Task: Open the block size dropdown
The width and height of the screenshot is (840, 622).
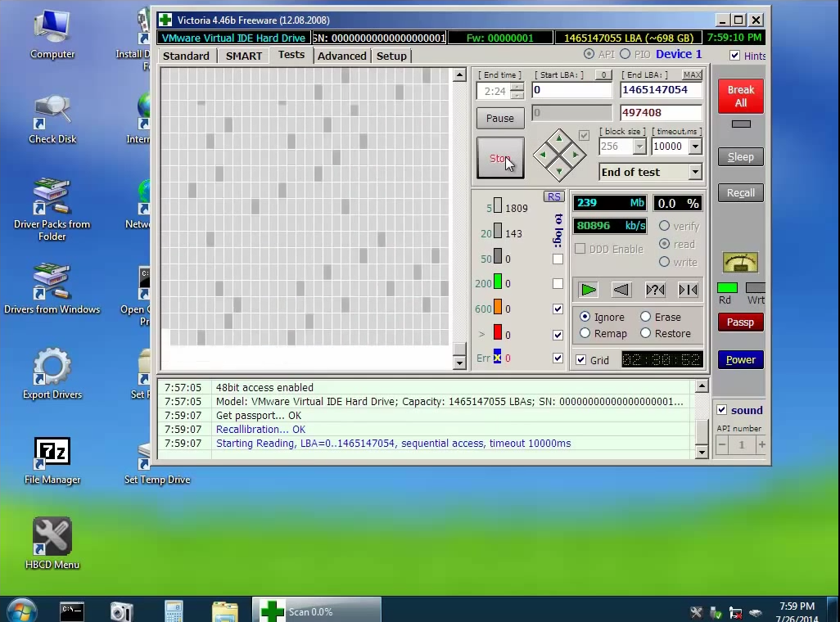Action: coord(639,146)
